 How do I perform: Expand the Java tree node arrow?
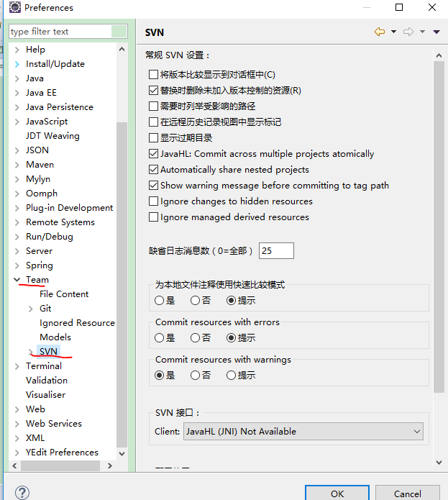coord(17,78)
